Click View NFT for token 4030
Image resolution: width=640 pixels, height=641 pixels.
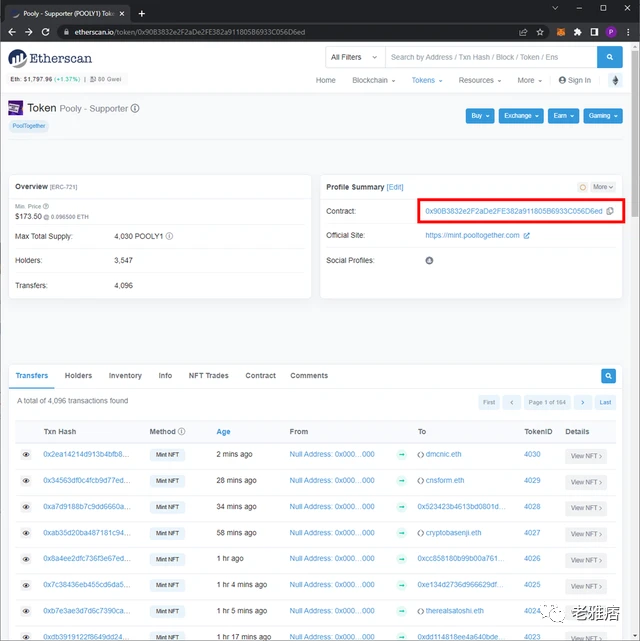pos(586,456)
